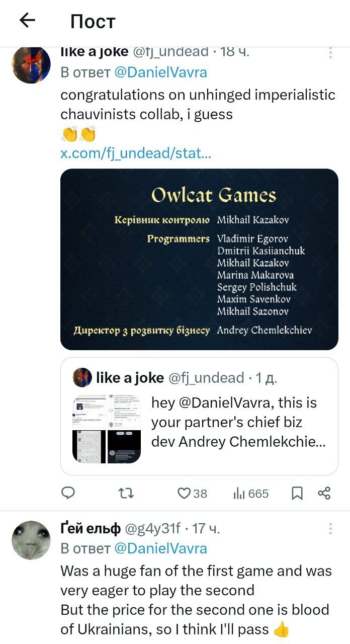The height and width of the screenshot is (644, 350).
Task: Open the x.com/fj_undead/stat link
Action: [x=136, y=153]
